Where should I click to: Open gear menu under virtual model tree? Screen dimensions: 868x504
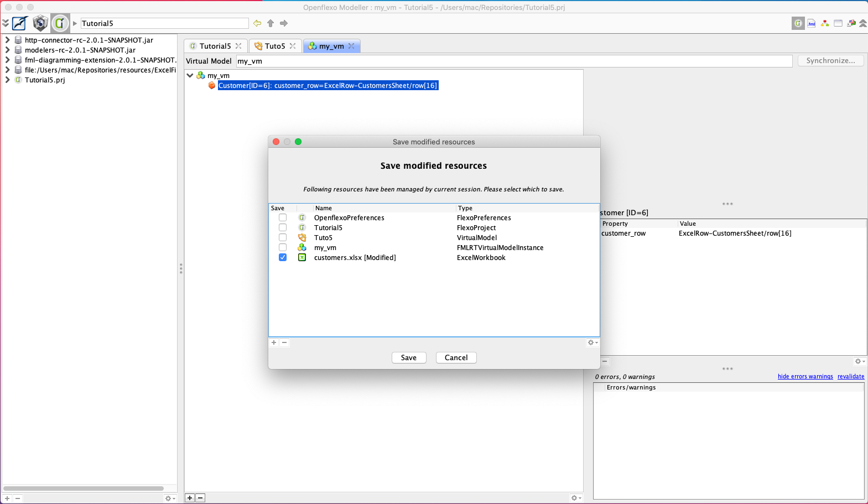576,498
